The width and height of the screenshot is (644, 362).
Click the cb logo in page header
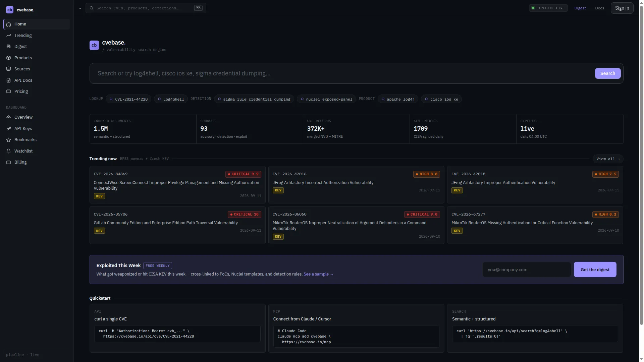tap(94, 45)
